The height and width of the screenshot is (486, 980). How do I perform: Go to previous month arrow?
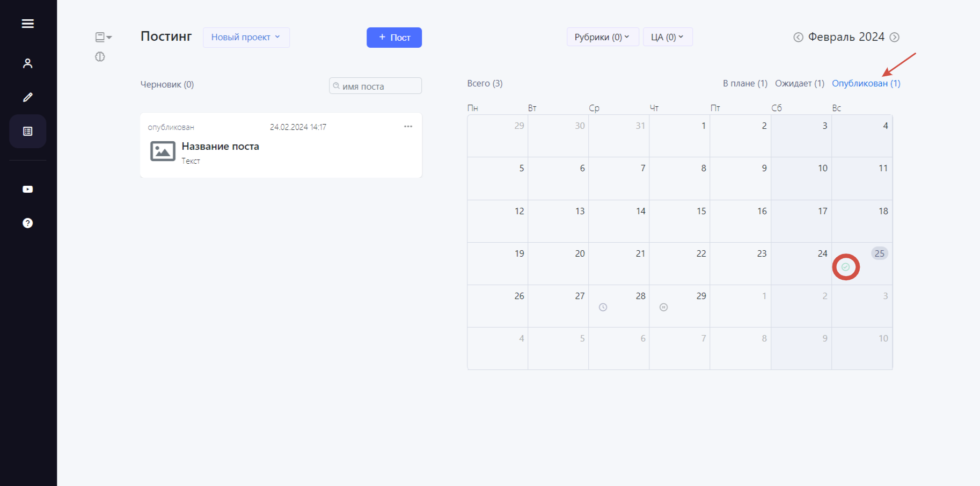799,37
